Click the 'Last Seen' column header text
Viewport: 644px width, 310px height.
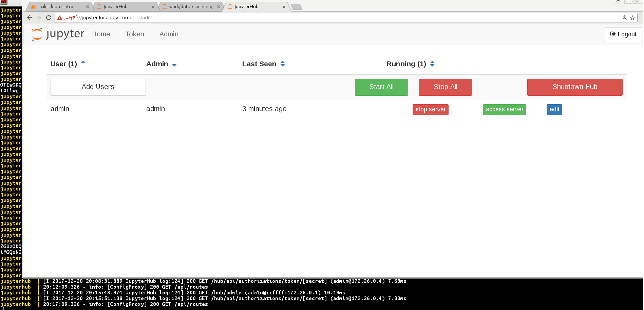[259, 64]
